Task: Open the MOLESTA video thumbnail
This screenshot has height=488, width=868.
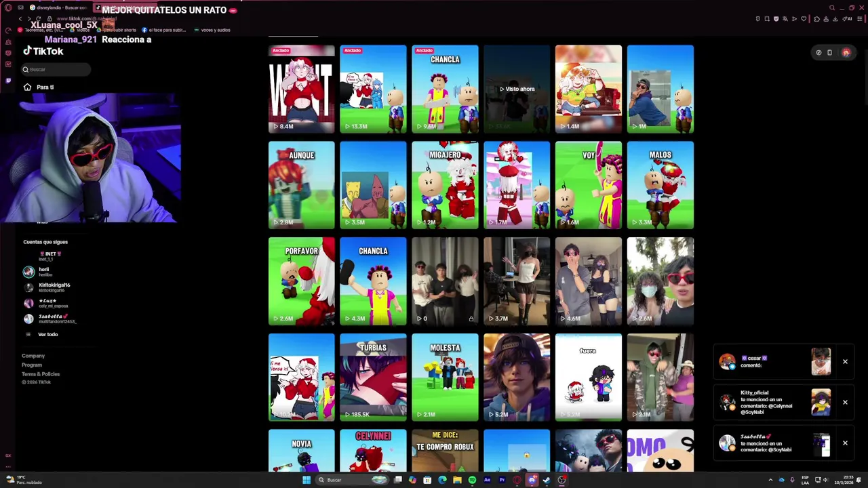Action: pyautogui.click(x=445, y=378)
